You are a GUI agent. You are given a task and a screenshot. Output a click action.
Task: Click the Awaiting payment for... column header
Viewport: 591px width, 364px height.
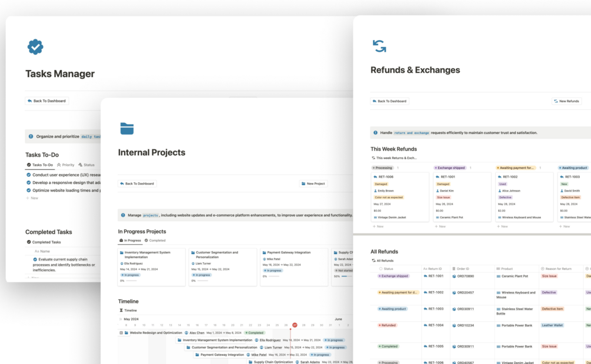coord(515,168)
